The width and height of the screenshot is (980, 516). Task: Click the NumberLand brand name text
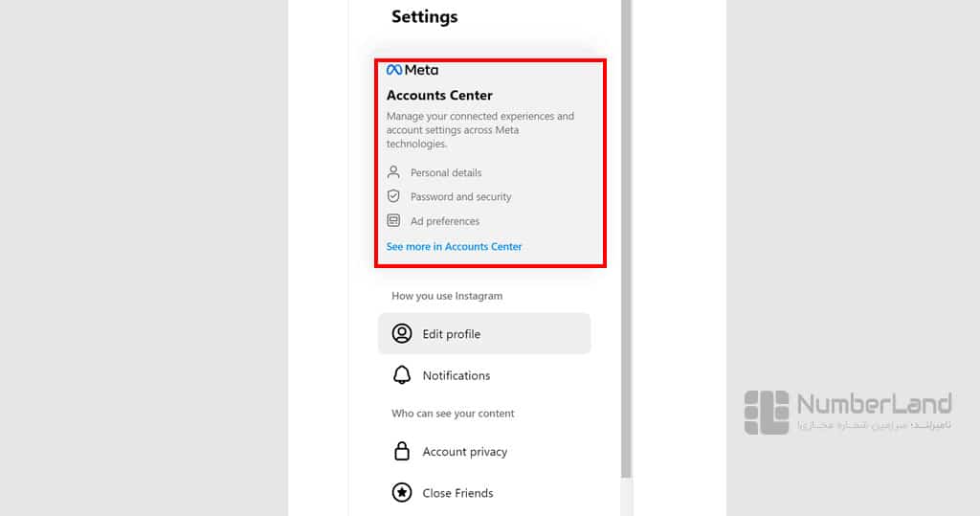875,403
